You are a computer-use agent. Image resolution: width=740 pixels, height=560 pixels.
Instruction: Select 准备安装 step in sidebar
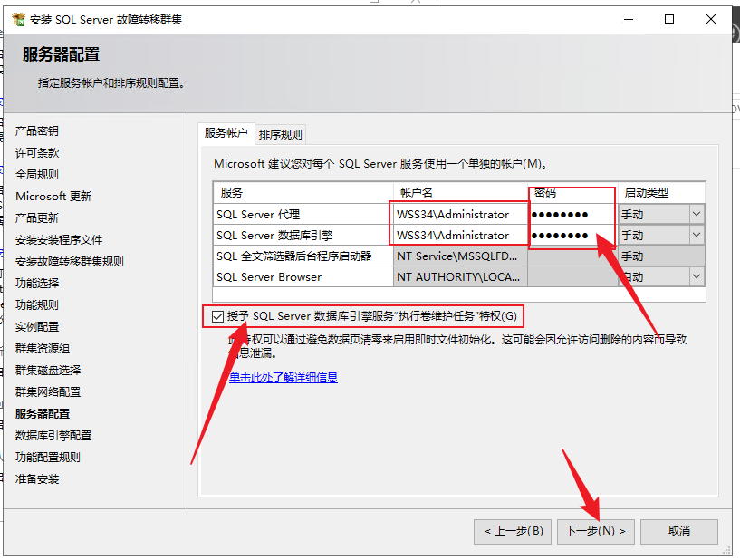(x=37, y=478)
